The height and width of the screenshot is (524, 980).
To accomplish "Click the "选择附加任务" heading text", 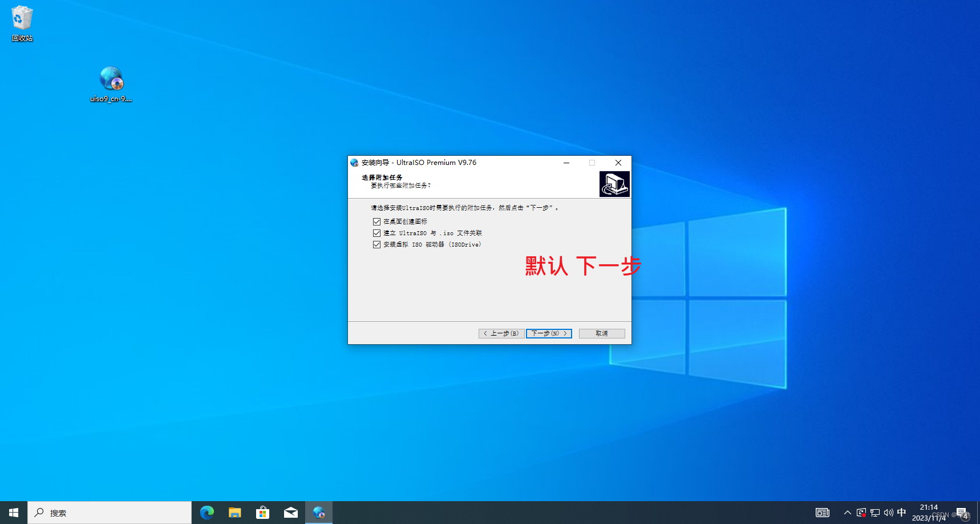I will (x=382, y=178).
